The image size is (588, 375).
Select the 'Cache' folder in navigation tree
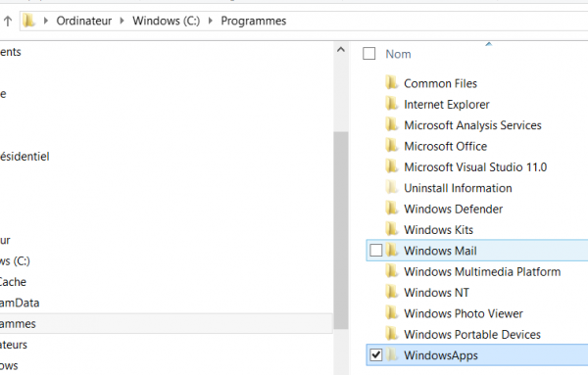pos(13,282)
